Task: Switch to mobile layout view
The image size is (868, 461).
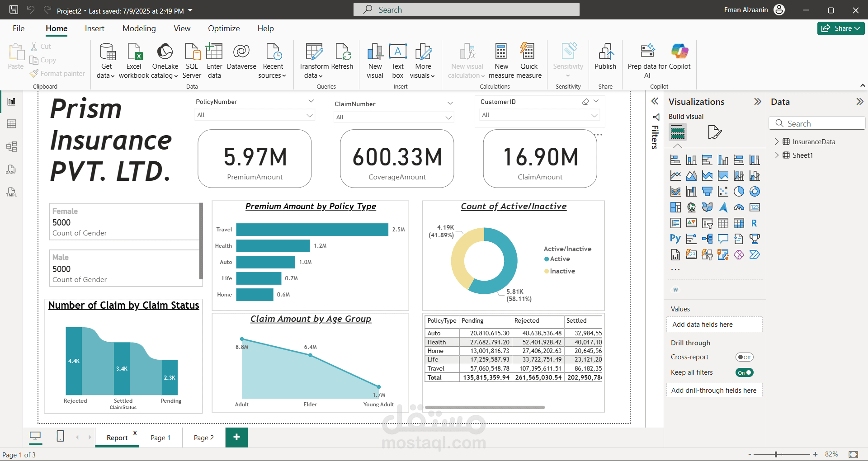Action: click(x=60, y=436)
